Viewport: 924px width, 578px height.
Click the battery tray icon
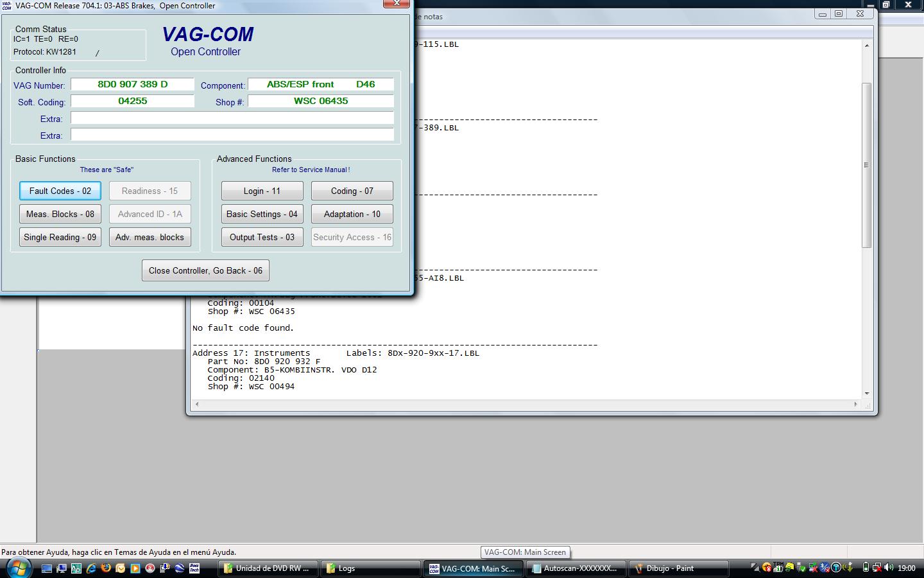point(866,568)
